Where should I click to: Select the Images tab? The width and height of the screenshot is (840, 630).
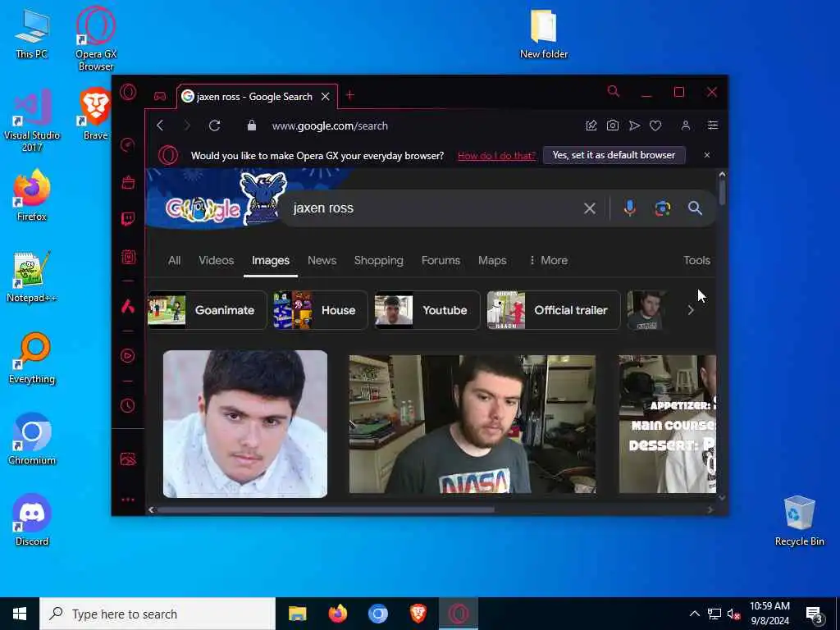coord(271,260)
